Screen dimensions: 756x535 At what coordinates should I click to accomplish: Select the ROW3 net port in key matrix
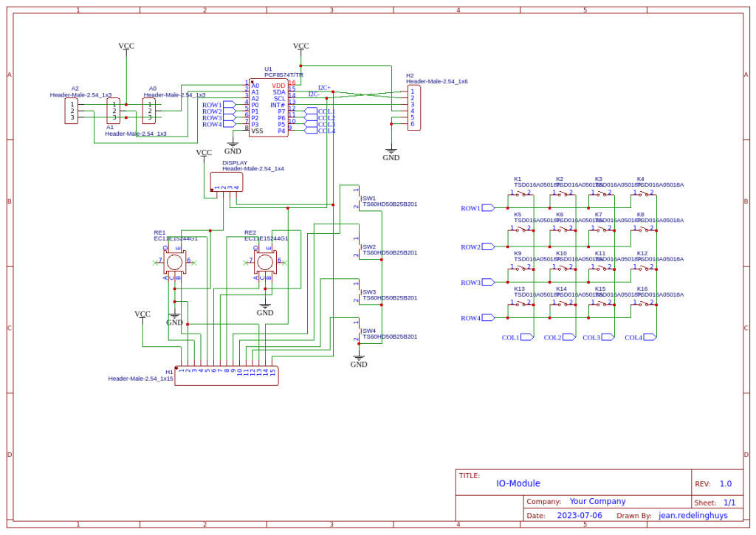click(488, 283)
